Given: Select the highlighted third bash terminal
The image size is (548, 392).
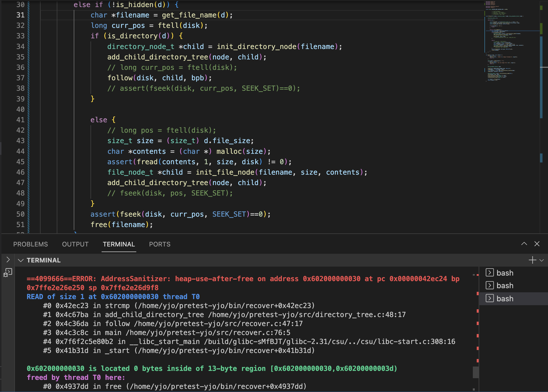Looking at the screenshot, I should click(505, 298).
